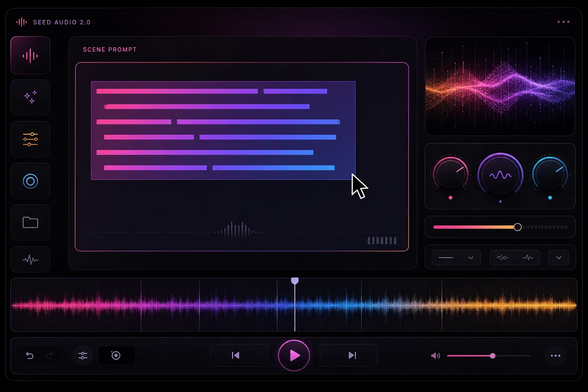Open the orange sliders settings sidebar icon

(x=30, y=139)
